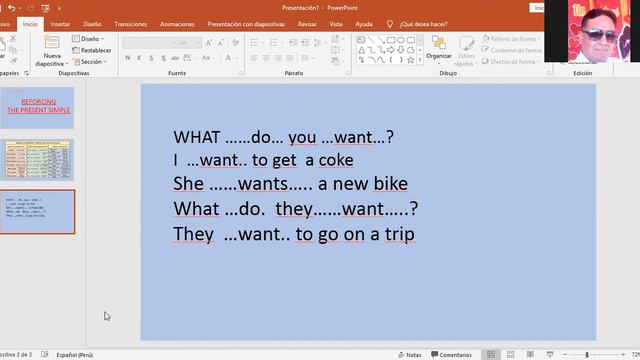
Task: Open the Inicio ribbon tab
Action: point(30,24)
